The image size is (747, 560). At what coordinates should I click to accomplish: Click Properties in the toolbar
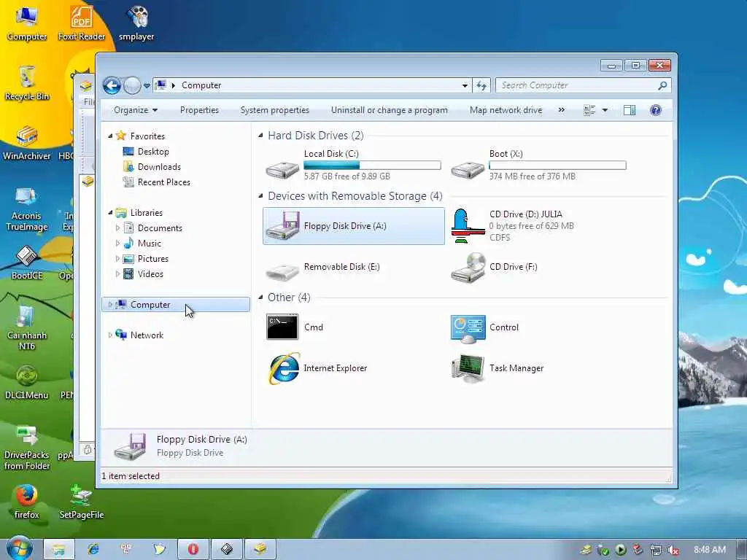point(199,110)
